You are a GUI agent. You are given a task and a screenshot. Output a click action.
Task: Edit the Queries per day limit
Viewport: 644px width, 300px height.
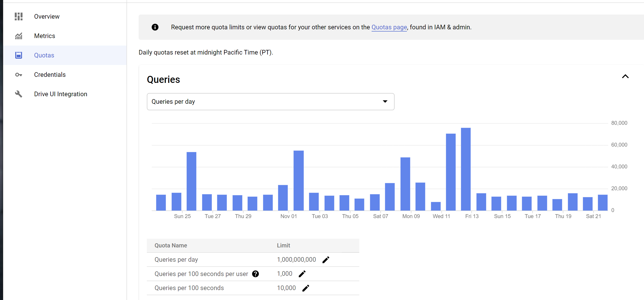326,260
